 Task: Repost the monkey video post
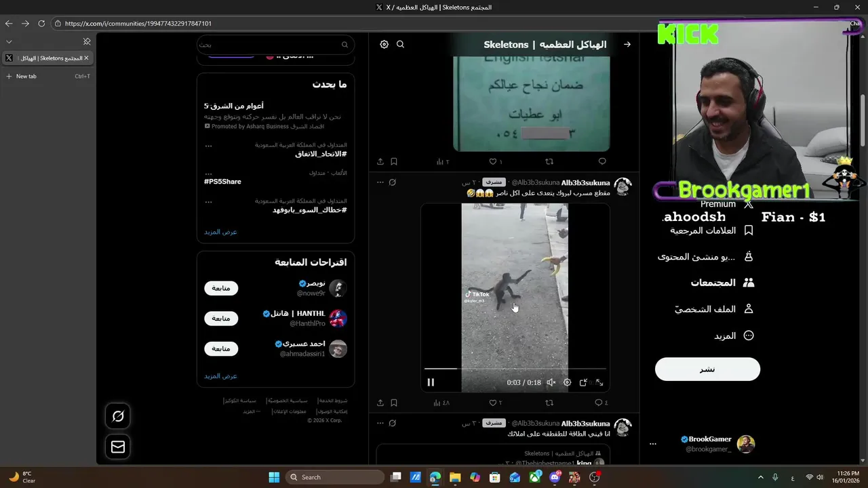(549, 403)
